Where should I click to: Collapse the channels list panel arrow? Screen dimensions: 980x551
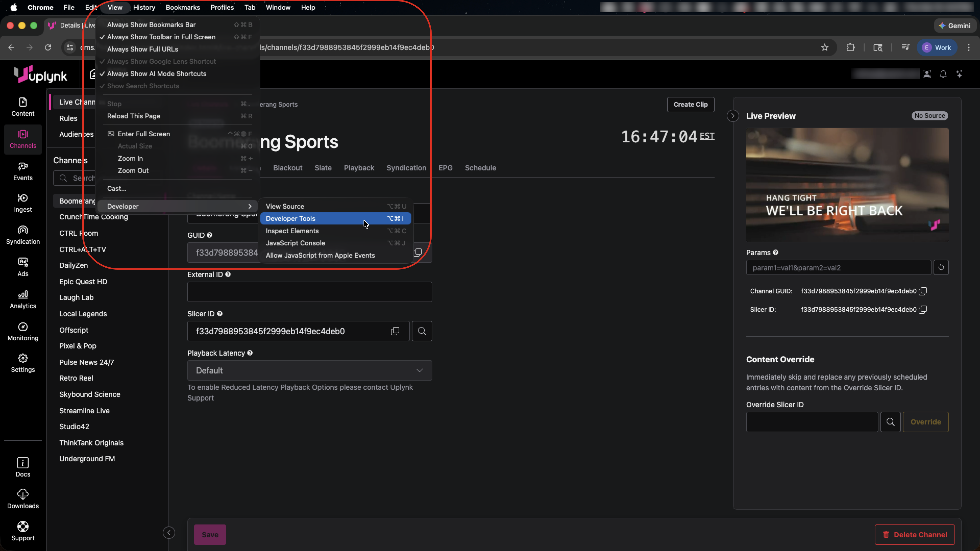tap(169, 533)
